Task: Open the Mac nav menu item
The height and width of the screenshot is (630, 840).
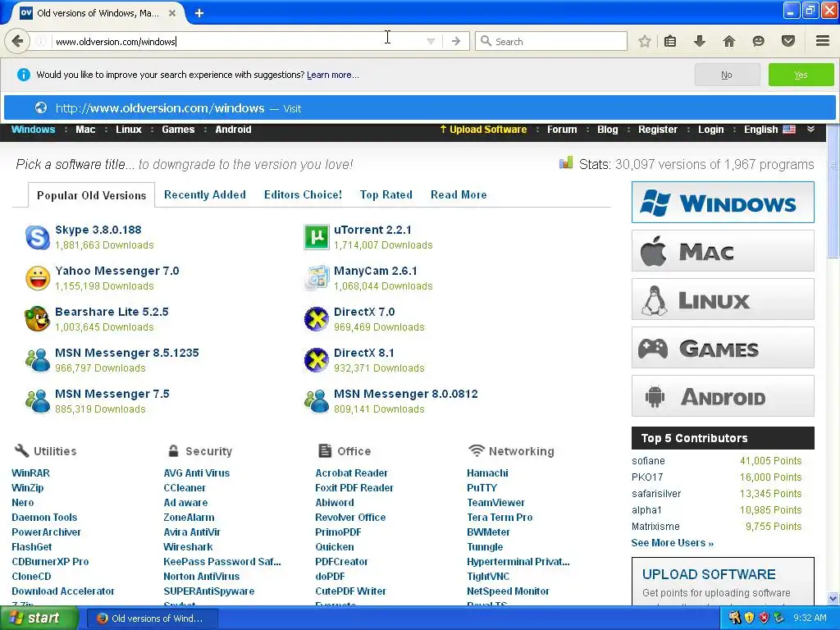Action: pyautogui.click(x=85, y=130)
